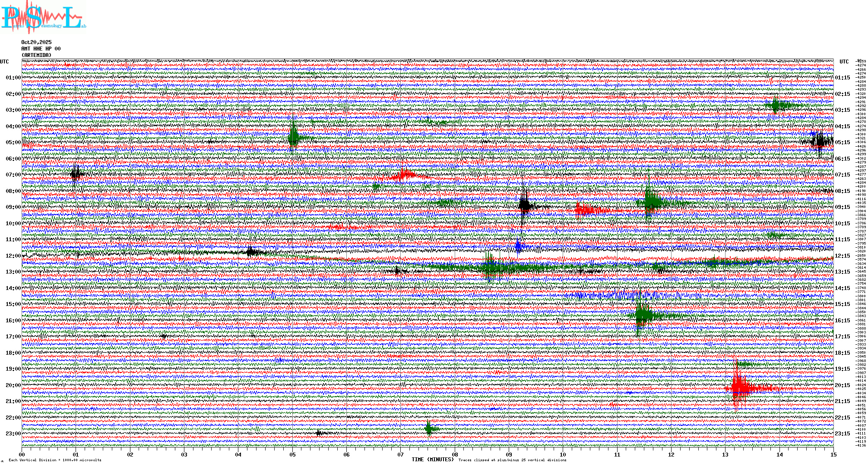This screenshot has width=868, height=466.
Task: Select the 20:00 hour label on left axis
Action: point(13,385)
